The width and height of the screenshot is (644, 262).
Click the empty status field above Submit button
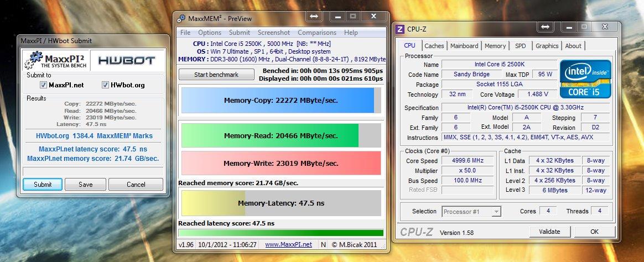point(93,171)
